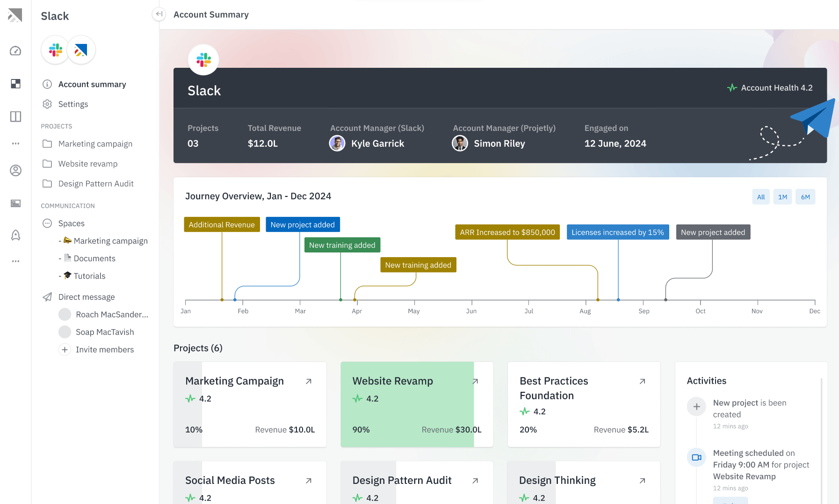The image size is (839, 504).
Task: Select the Projetly logo avatar in the sidebar
Action: pos(81,50)
